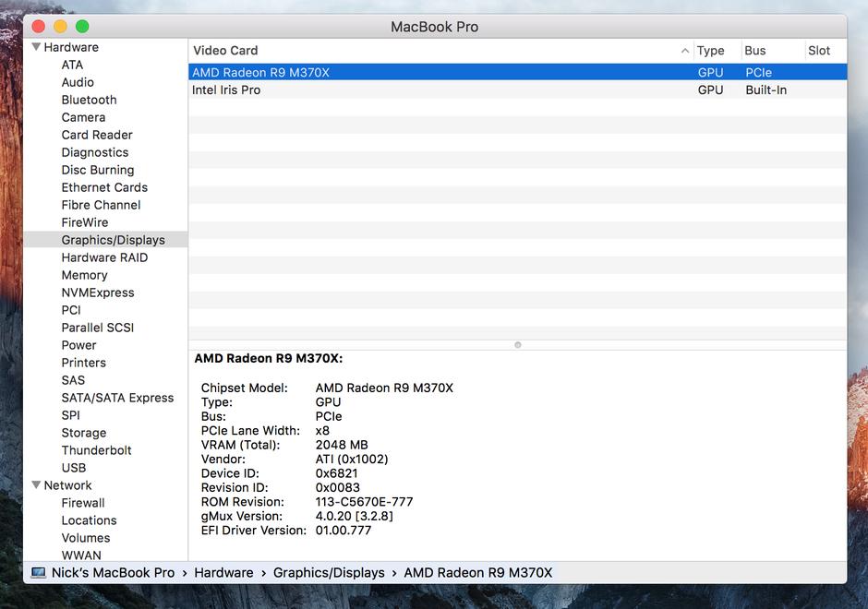Select FireWire in the sidebar
The width and height of the screenshot is (868, 609).
tap(85, 222)
